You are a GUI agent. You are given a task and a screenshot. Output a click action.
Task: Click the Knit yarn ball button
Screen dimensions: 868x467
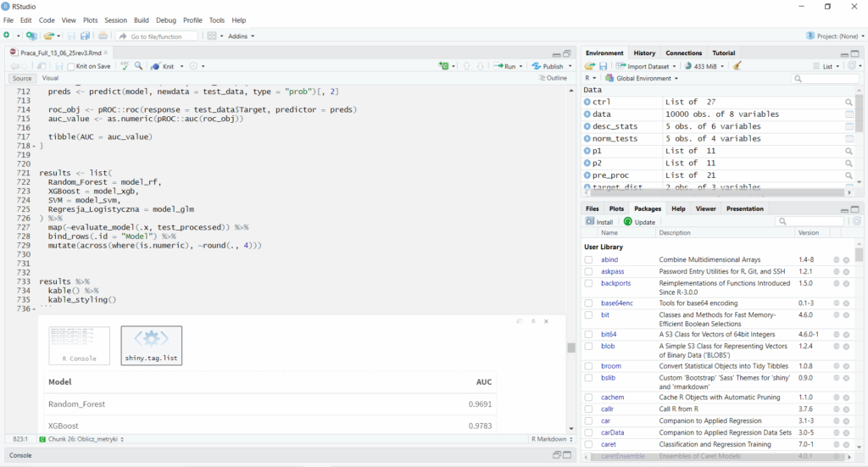tap(163, 66)
